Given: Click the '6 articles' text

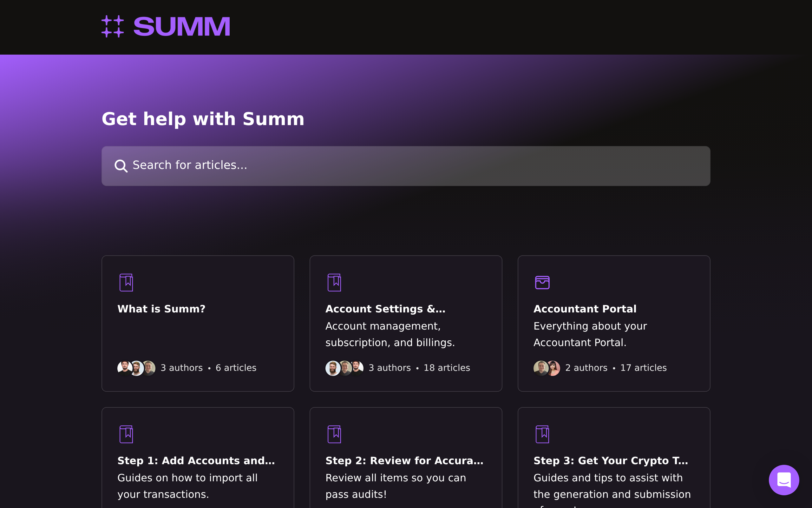Looking at the screenshot, I should click(x=236, y=368).
